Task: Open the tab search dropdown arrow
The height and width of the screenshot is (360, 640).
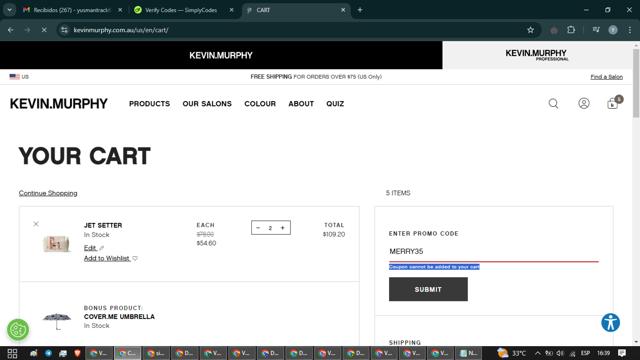Action: coord(9,10)
